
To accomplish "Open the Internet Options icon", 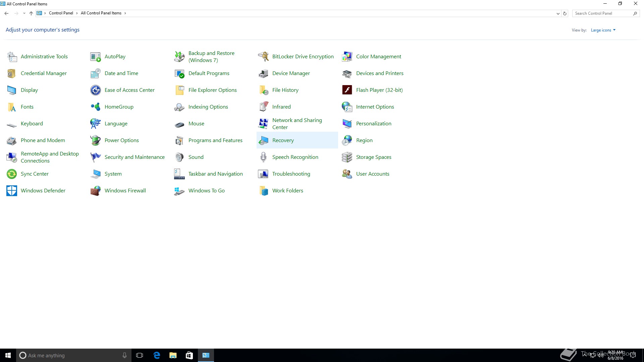I will pyautogui.click(x=347, y=107).
